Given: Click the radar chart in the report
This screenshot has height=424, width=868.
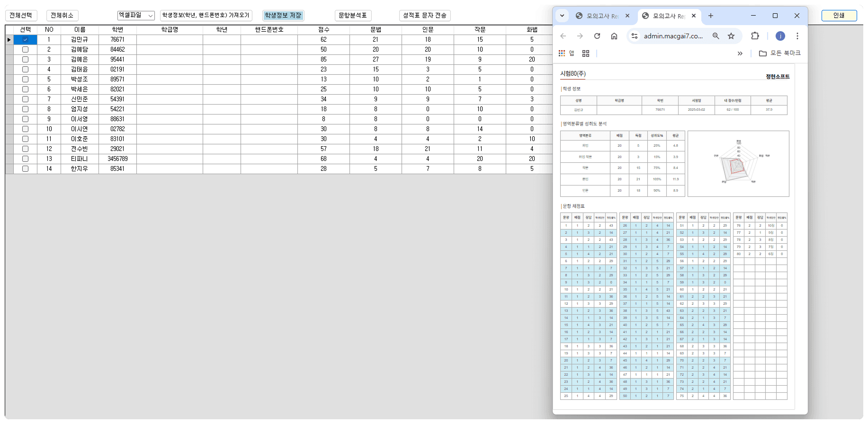Looking at the screenshot, I should tap(738, 163).
